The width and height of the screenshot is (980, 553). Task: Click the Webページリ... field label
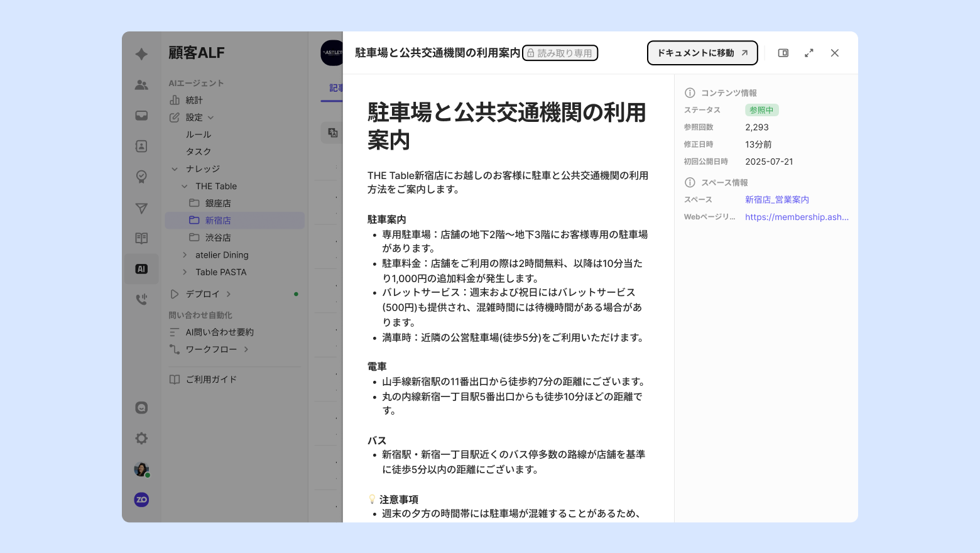click(709, 217)
